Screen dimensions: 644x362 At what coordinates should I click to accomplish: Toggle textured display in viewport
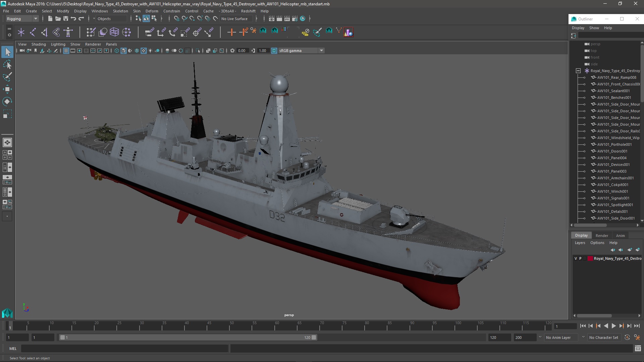tap(144, 51)
